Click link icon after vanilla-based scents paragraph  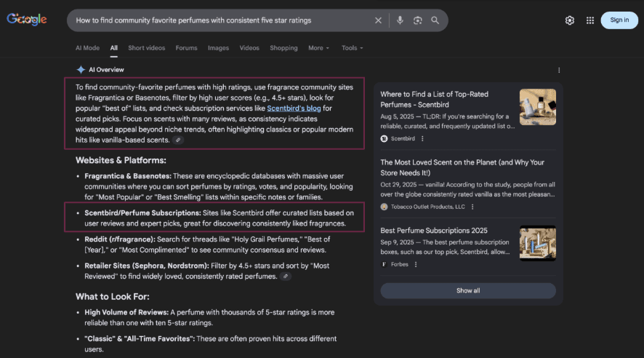click(x=178, y=140)
